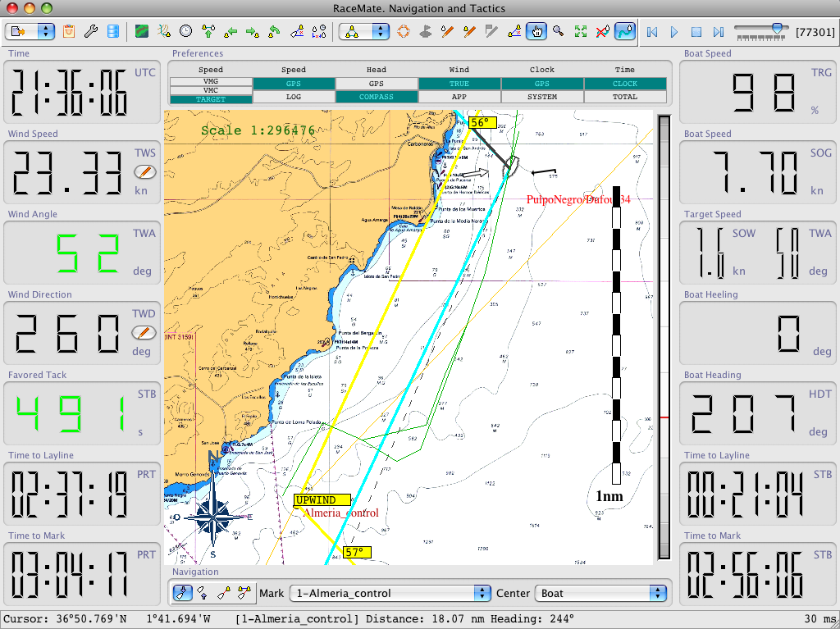
Task: Click the boat-to-mark triangle icon after the arrows
Action: click(297, 32)
